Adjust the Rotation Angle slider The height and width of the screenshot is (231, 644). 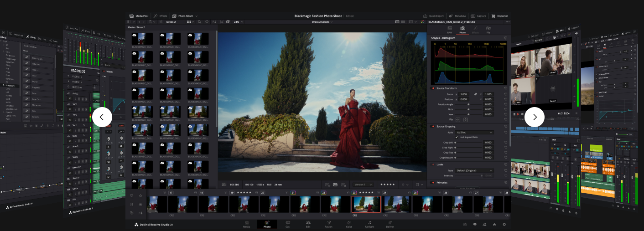click(468, 104)
